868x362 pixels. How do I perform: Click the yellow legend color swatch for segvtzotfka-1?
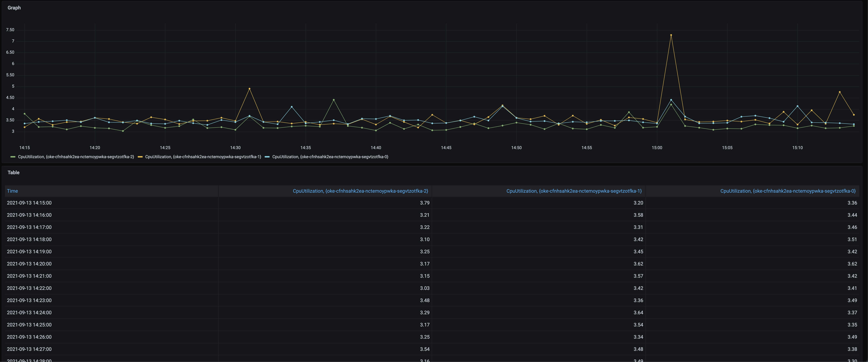pyautogui.click(x=140, y=157)
